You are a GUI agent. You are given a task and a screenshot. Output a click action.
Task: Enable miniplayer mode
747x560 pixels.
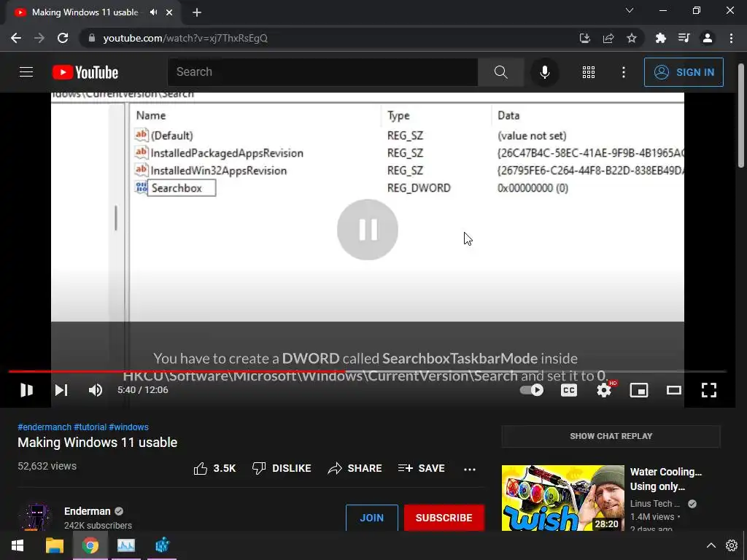click(639, 390)
